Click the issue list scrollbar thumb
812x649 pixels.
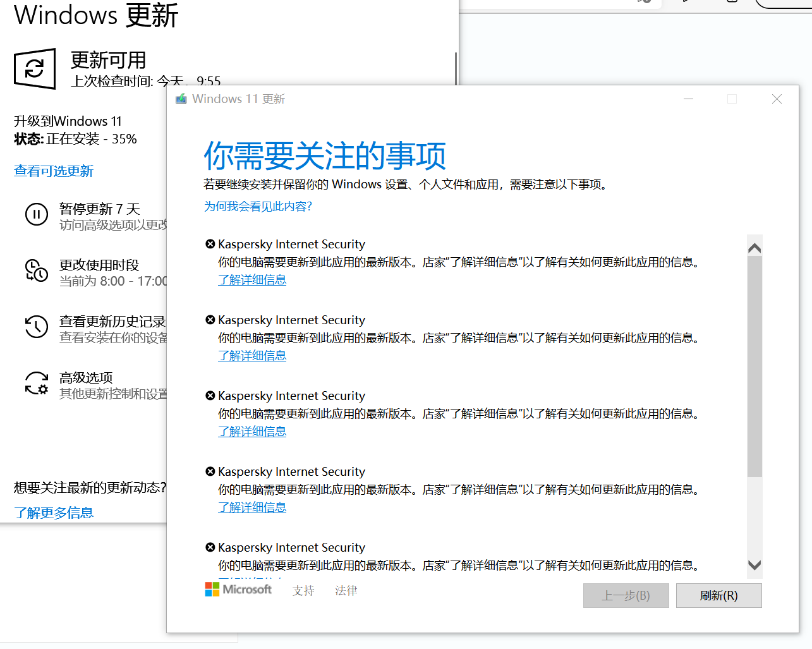point(754,367)
